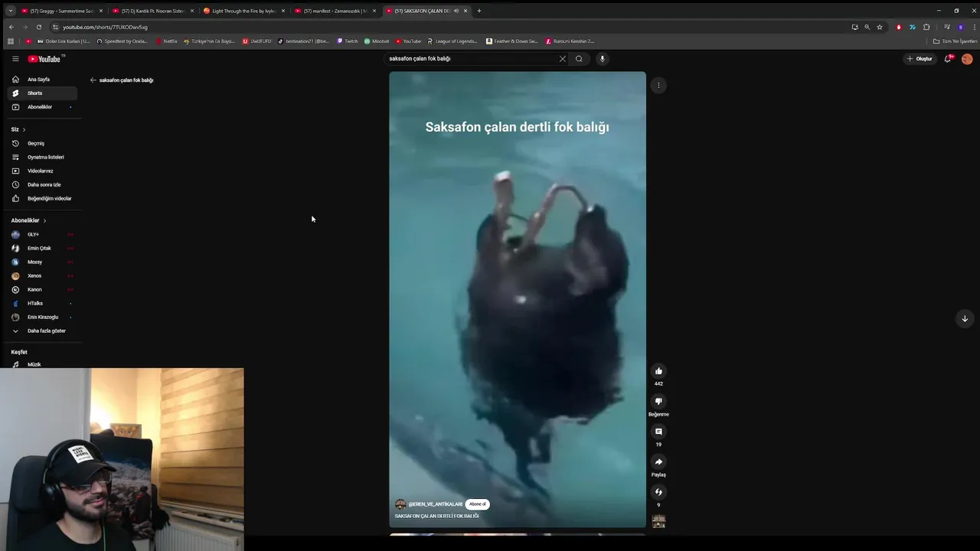This screenshot has width=980, height=551.
Task: Open the red extension icon in toolbar
Action: 899,27
